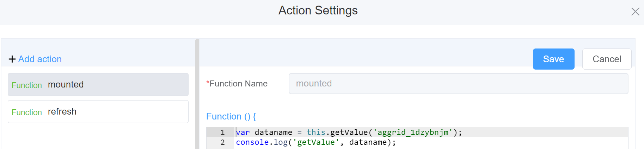Click the Action Settings dialog title
Screen dimensions: 644x149
[x=318, y=11]
